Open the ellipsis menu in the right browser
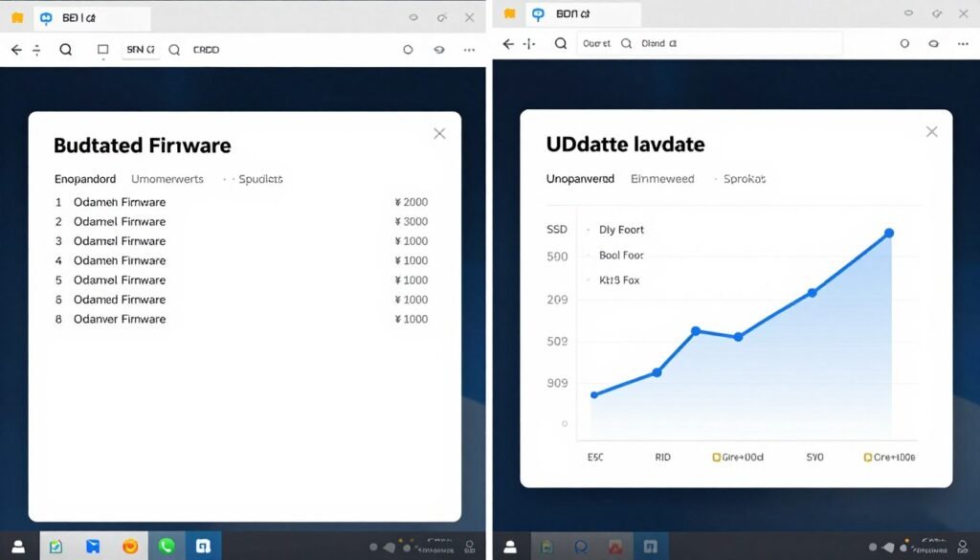 [x=962, y=43]
